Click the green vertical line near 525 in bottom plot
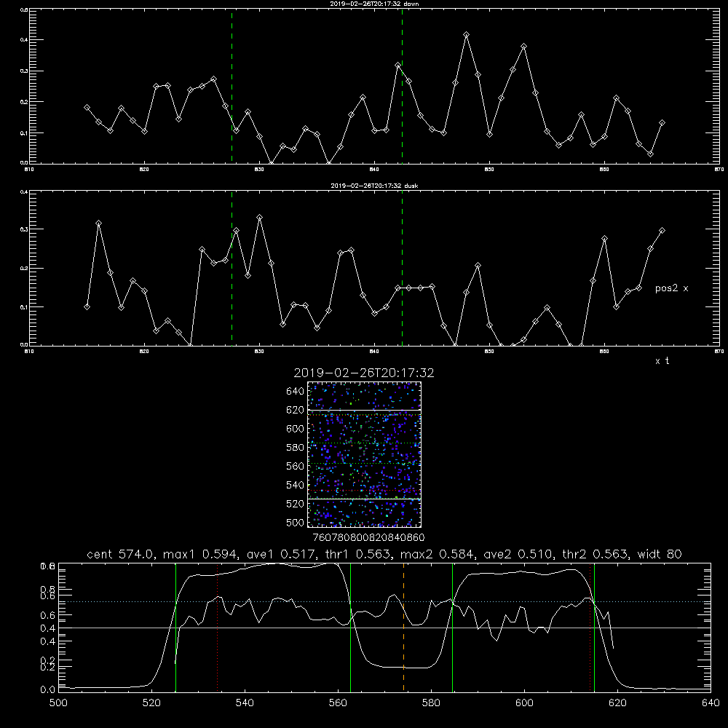 (x=175, y=628)
